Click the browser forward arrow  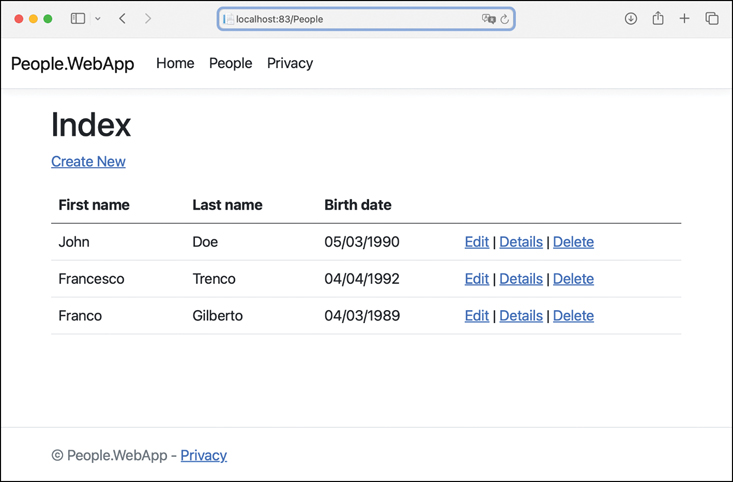148,19
